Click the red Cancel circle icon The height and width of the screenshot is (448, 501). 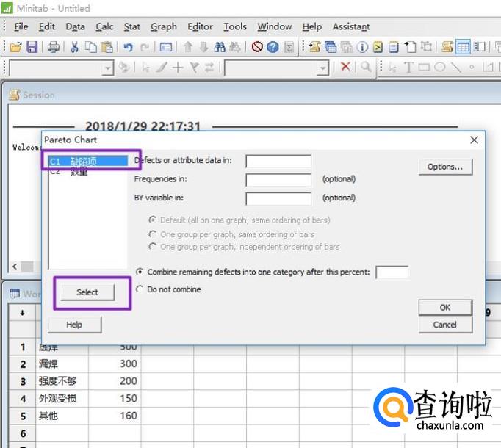point(257,47)
